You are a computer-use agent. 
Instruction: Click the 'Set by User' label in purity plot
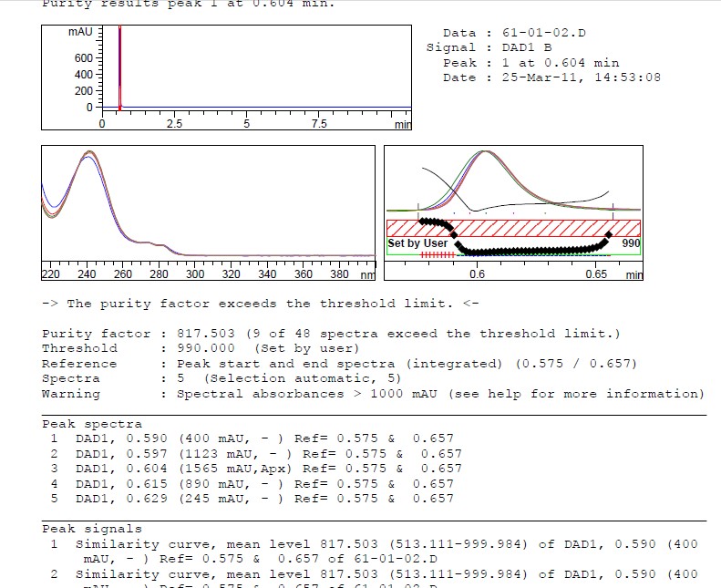click(417, 243)
